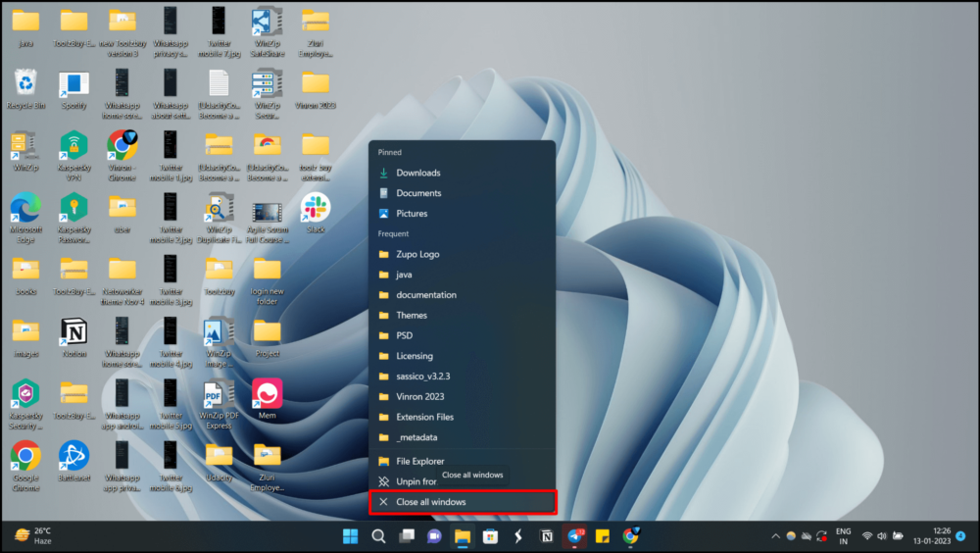Open ENG IN language switcher
This screenshot has height=553, width=980.
843,536
